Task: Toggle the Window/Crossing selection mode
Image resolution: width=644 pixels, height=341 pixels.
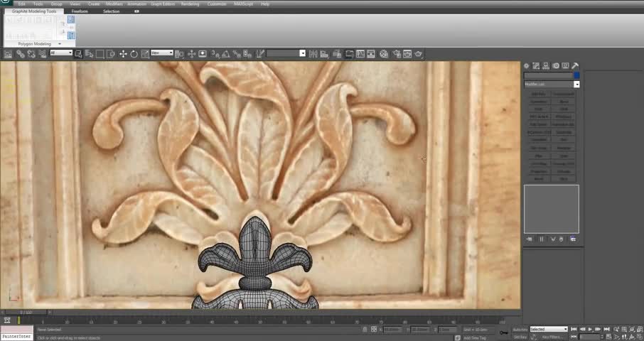Action: (x=110, y=54)
